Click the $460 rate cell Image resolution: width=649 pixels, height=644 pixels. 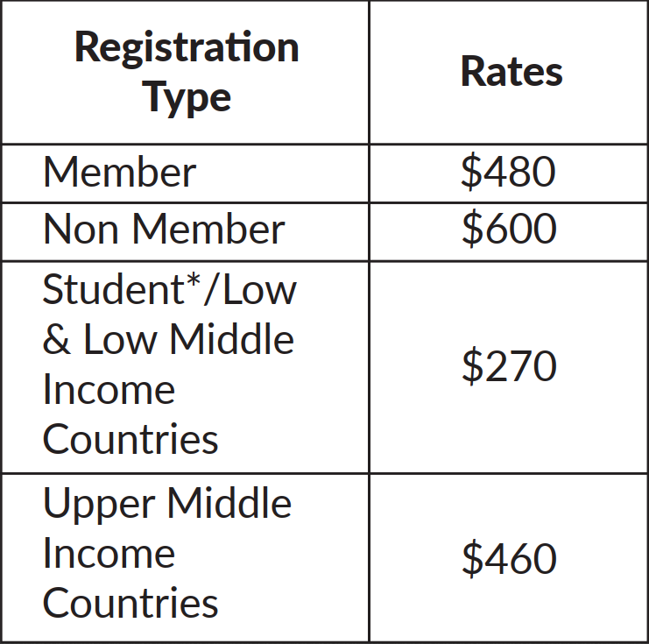(x=509, y=559)
